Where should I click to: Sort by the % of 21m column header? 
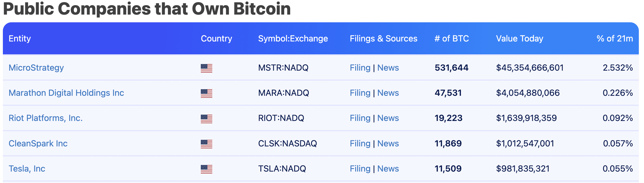click(615, 39)
